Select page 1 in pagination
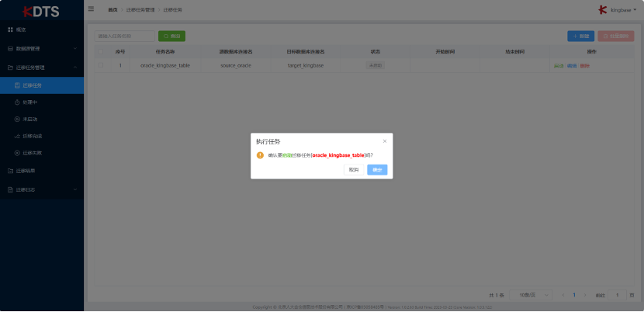The image size is (644, 312). coord(574,295)
